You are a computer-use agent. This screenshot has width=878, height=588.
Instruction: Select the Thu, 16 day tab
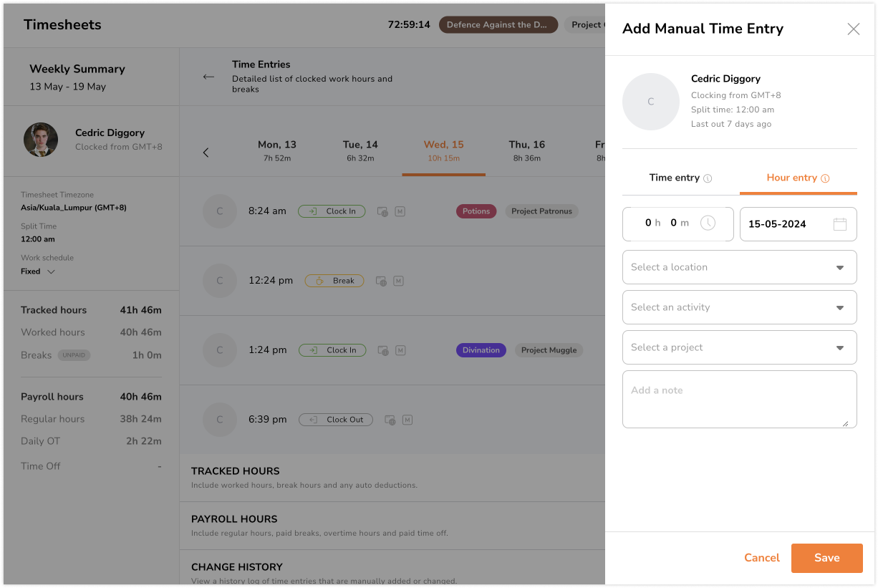527,150
